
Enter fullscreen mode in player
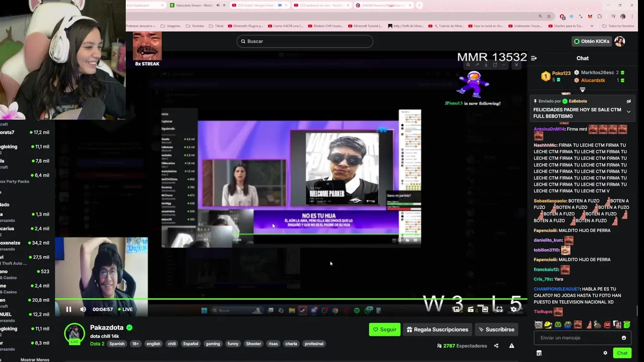[499, 309]
